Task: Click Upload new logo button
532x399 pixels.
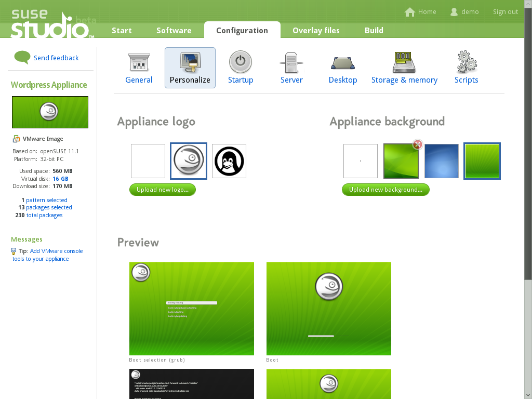Action: tap(163, 190)
